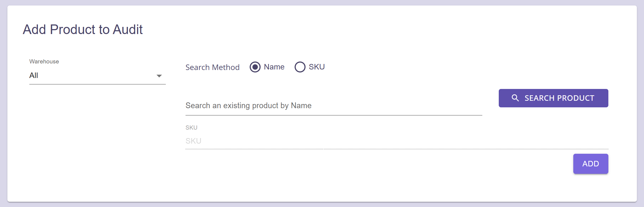Click the All value in Warehouse select
The image size is (644, 207).
click(x=34, y=75)
